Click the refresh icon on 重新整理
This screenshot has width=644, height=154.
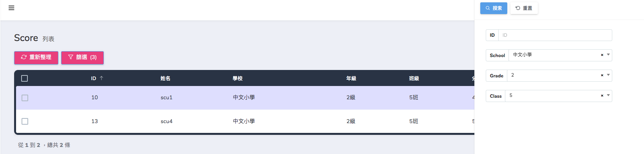point(24,57)
